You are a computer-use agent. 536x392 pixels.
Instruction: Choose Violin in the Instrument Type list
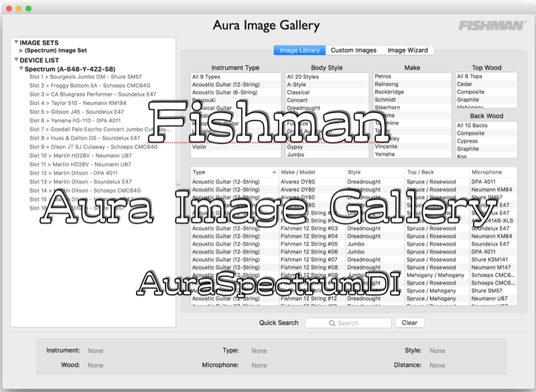coord(236,147)
